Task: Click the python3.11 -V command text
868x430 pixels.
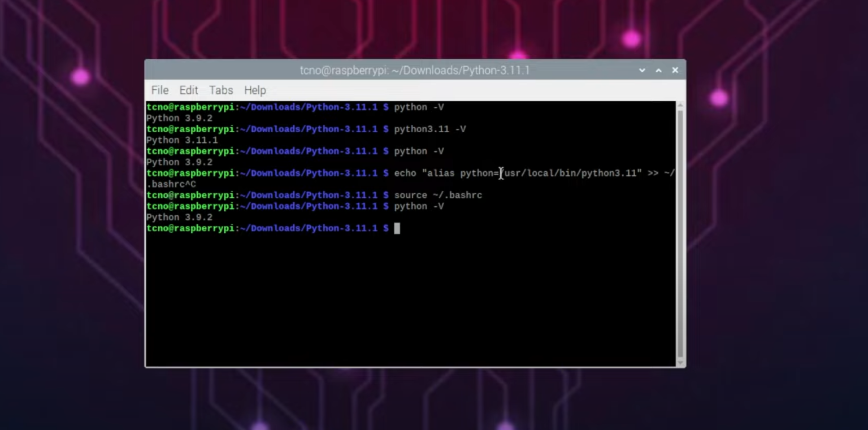Action: point(429,129)
